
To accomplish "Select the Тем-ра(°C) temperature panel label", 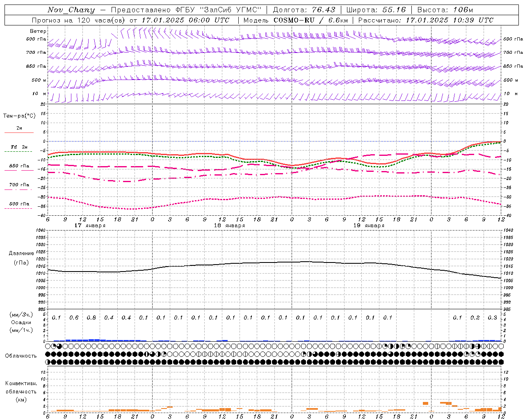I will click(x=19, y=116).
